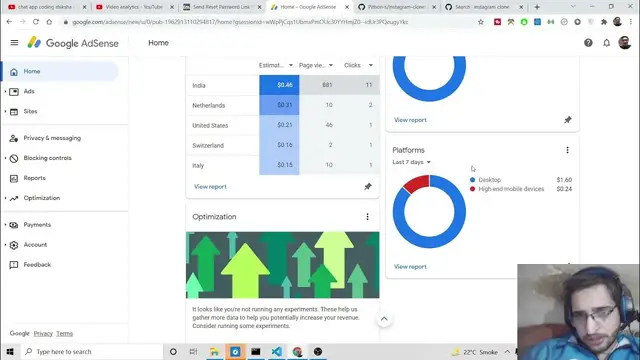
Task: Click the browser home icon
Action: pyautogui.click(x=49, y=22)
